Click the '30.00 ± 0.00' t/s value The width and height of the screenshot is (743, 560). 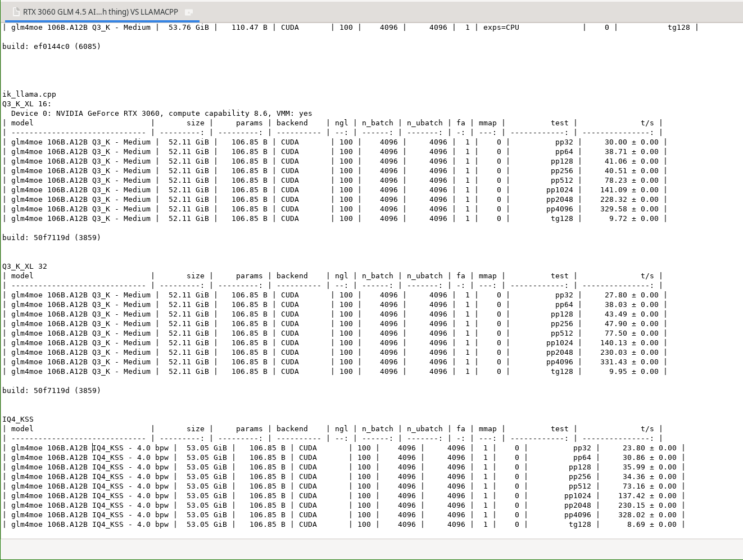(x=632, y=142)
